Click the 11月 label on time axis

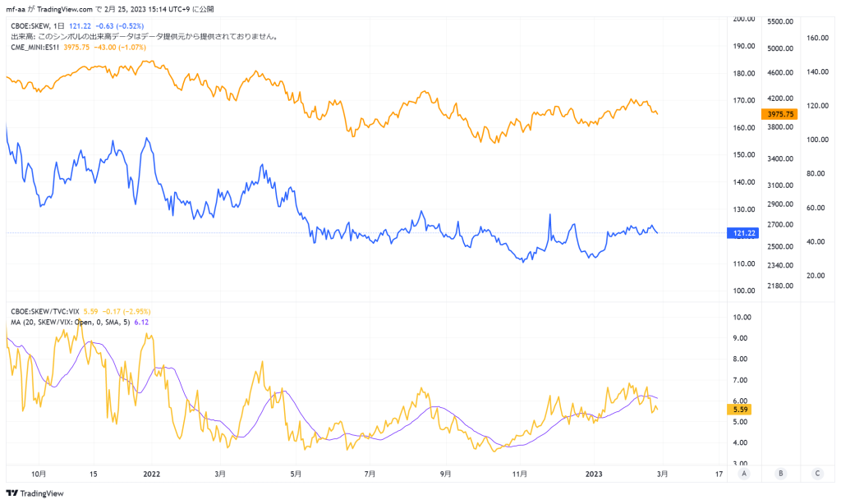click(520, 474)
